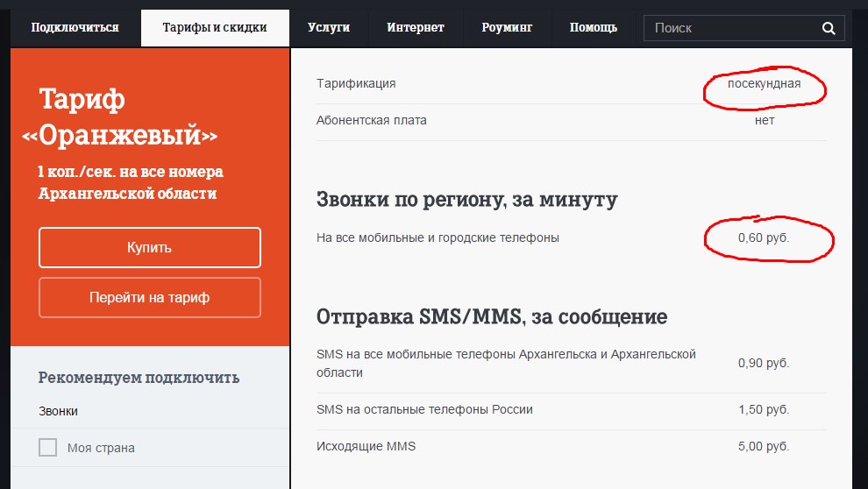Click the 1 коп./сек. tariff description
Viewport: 868px width, 489px height.
130,182
